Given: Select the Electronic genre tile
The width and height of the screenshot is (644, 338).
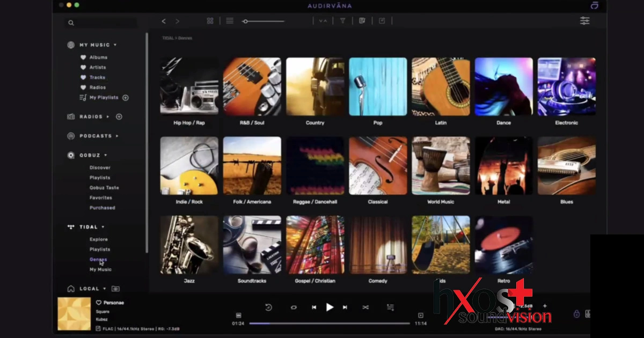Looking at the screenshot, I should coord(567,86).
